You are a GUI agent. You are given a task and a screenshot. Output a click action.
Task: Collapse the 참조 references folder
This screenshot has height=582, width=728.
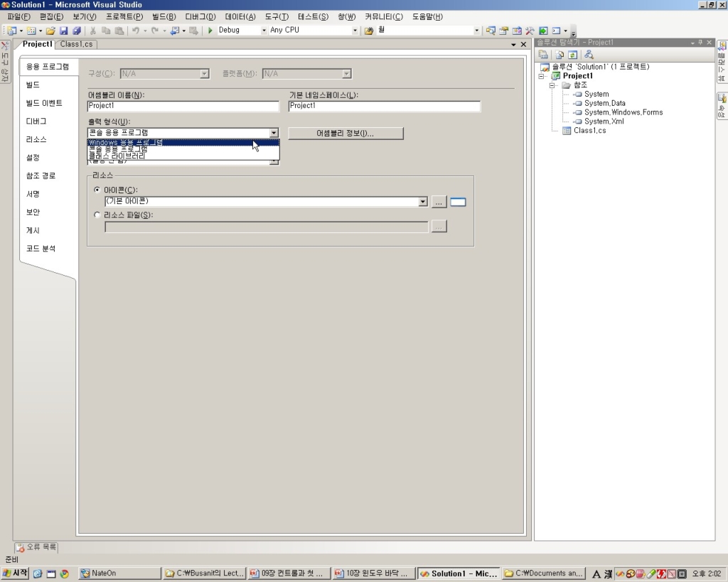[x=552, y=85]
